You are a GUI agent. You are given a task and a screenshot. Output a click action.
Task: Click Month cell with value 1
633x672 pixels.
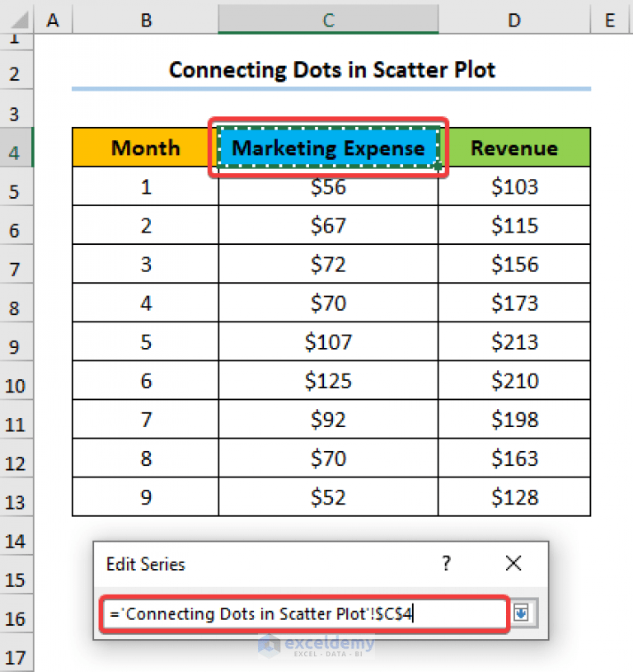(146, 186)
